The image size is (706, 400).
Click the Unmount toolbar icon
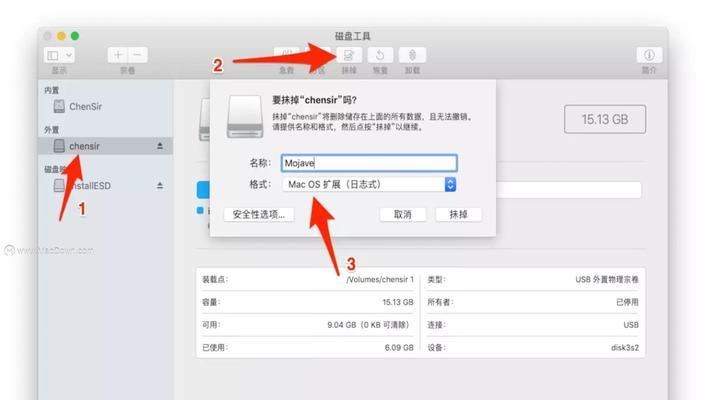pyautogui.click(x=412, y=55)
